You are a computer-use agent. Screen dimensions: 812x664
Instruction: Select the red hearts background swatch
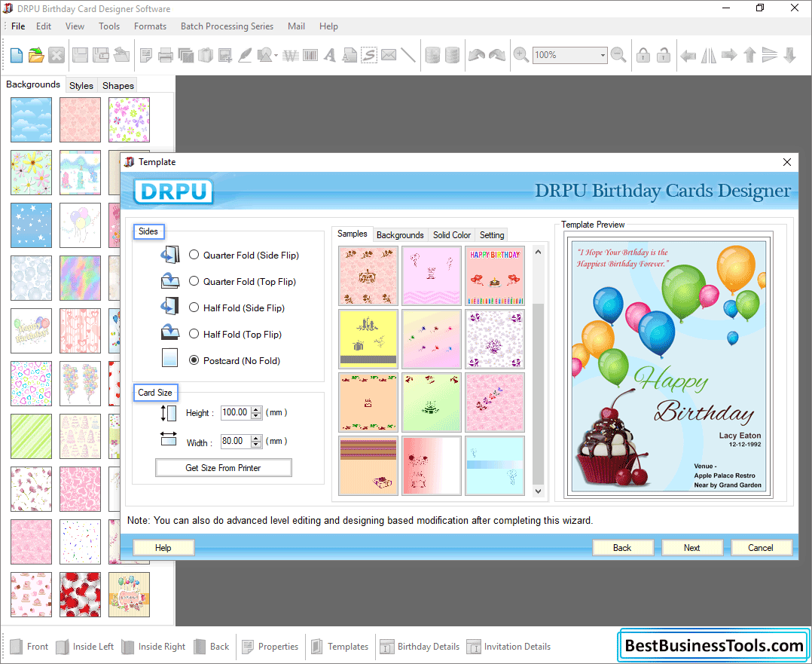pos(80,595)
